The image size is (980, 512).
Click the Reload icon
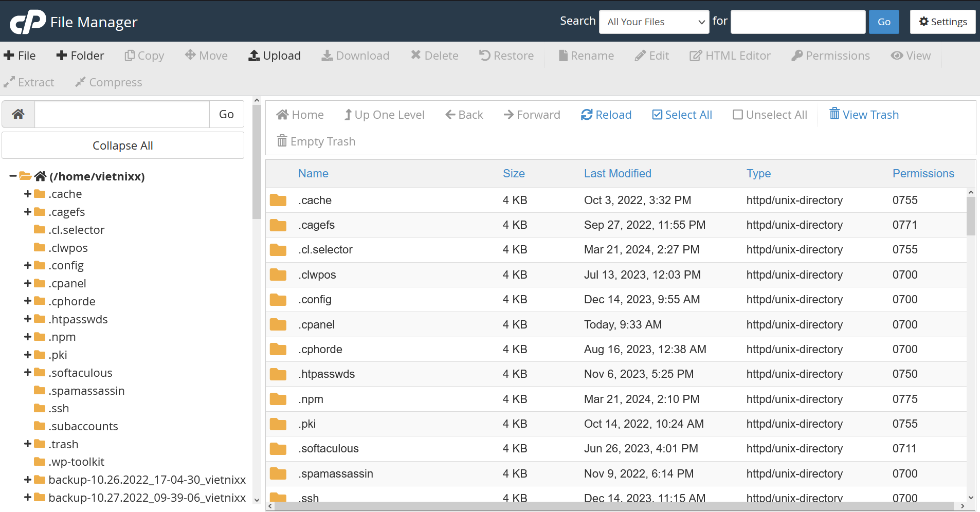586,115
